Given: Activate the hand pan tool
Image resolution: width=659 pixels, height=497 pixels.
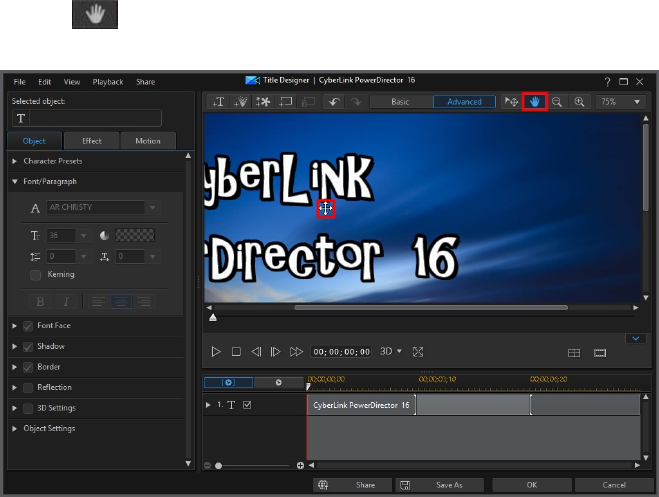Looking at the screenshot, I should (x=535, y=102).
